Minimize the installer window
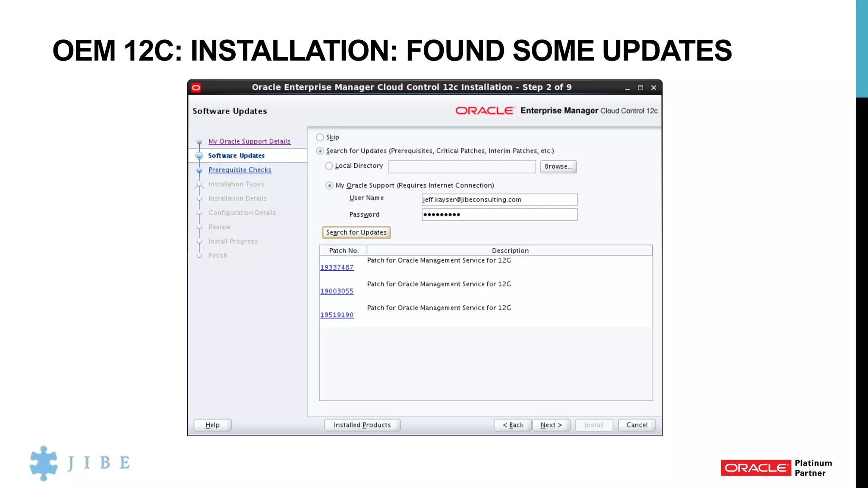 point(627,88)
